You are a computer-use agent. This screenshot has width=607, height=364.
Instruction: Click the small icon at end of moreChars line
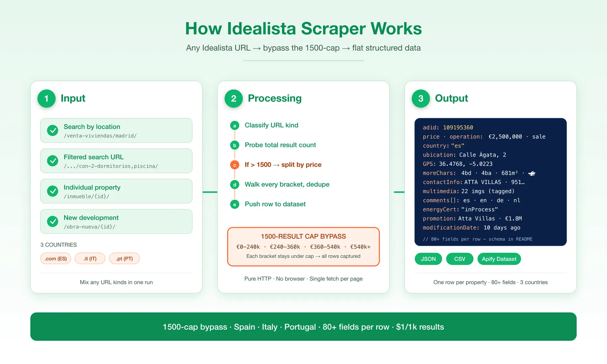tap(532, 173)
